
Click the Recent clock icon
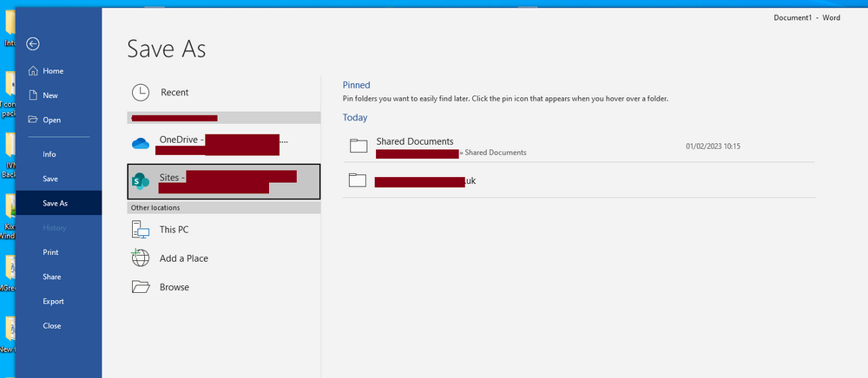pyautogui.click(x=141, y=92)
